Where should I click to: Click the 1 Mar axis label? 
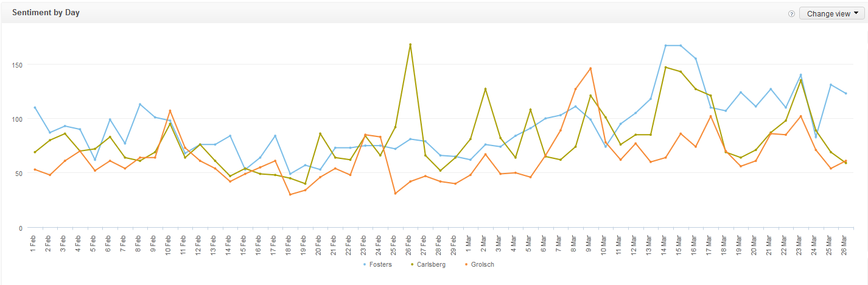pos(469,243)
